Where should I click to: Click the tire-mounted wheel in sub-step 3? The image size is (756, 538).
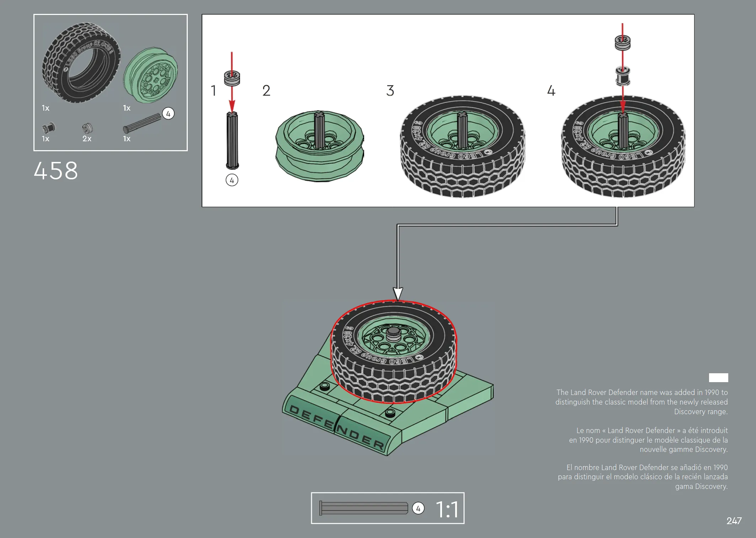coord(462,146)
